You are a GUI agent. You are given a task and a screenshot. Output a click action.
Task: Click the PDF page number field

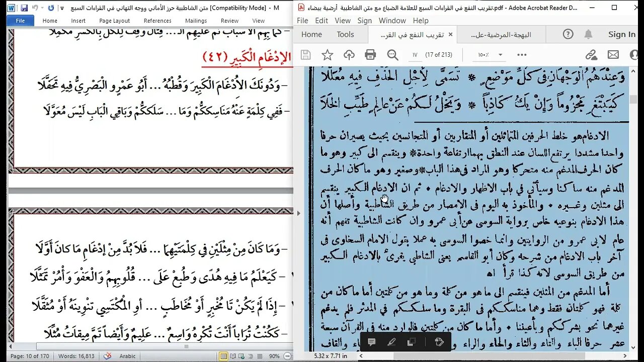(415, 55)
